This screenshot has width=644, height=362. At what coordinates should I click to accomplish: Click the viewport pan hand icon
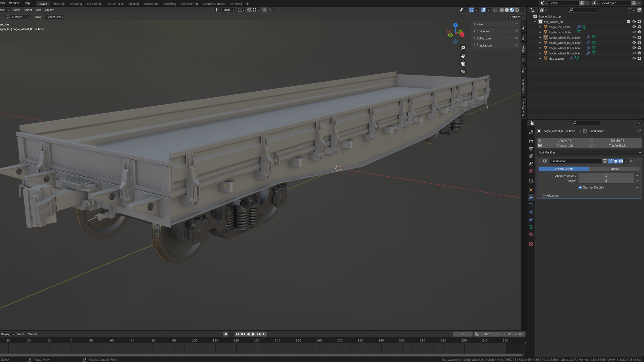point(463,56)
